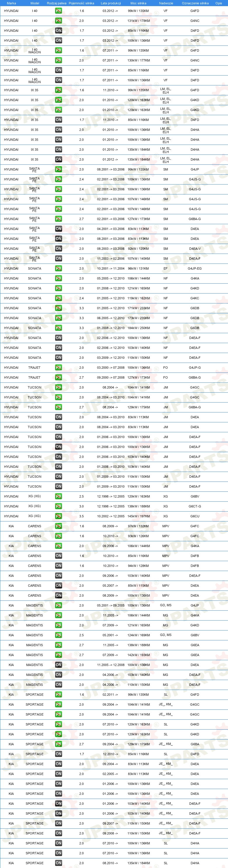Select production date 08.2010 -> in Sportage row
Screen dimensions: 228x868
110,863
